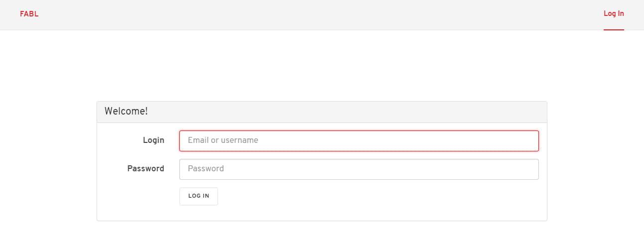Select the Password textbox under Login
This screenshot has width=644, height=244.
coord(359,169)
